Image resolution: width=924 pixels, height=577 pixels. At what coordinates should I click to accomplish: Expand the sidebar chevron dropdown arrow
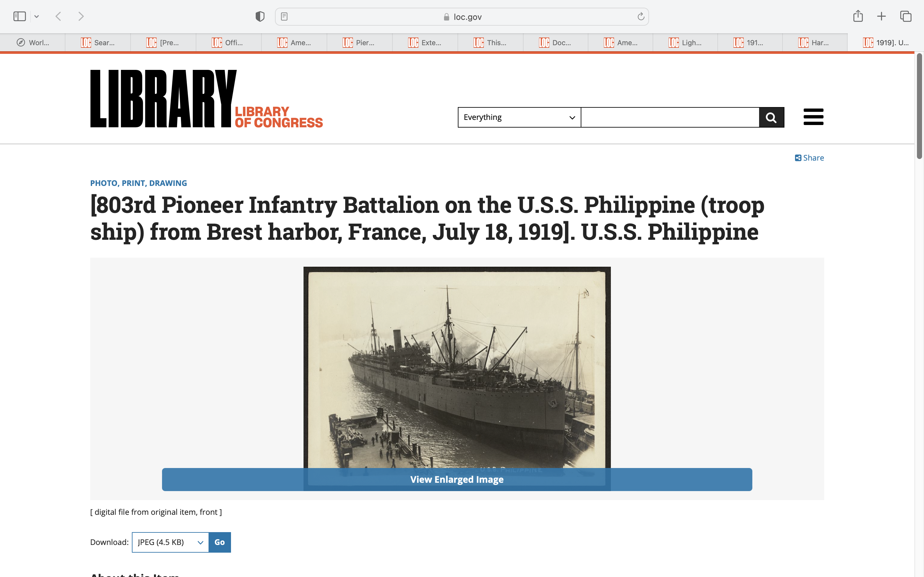[37, 16]
